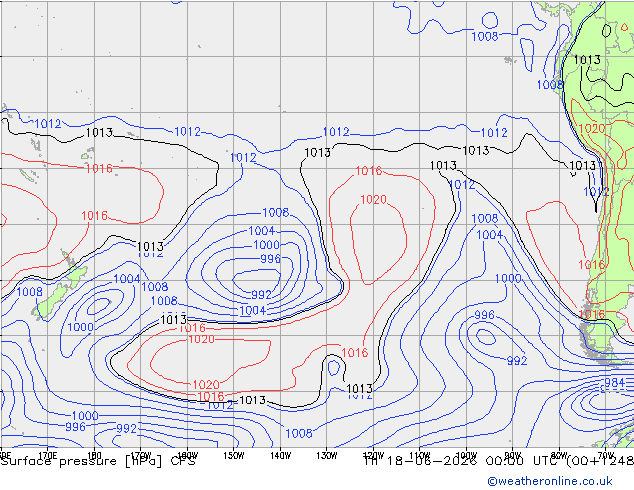Click the 1008 label just above 140W axis
Image resolution: width=634 pixels, height=490 pixels.
pyautogui.click(x=299, y=433)
